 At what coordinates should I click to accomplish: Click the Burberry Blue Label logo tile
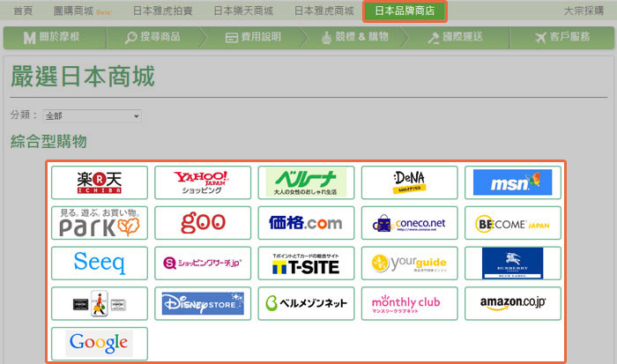[513, 264]
